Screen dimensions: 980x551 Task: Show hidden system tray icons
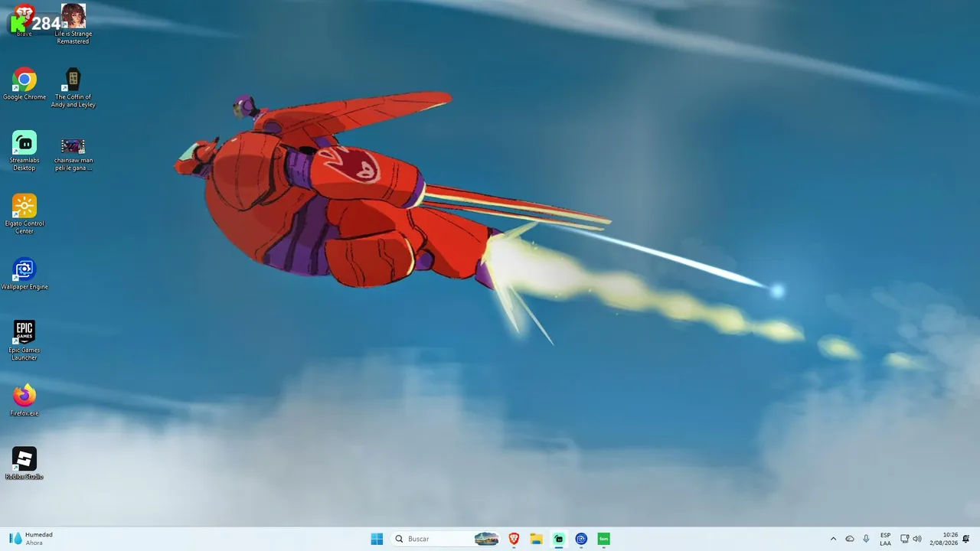[x=834, y=539]
